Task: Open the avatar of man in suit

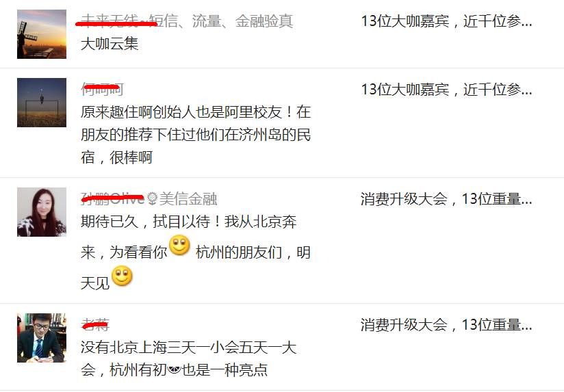Action: coord(42,338)
